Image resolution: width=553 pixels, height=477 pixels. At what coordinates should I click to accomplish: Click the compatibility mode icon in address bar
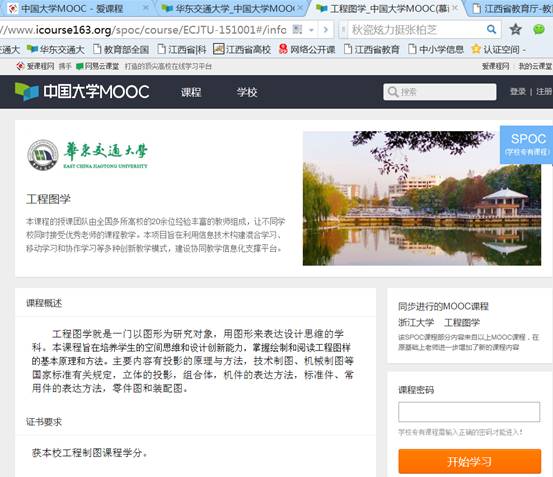(298, 30)
